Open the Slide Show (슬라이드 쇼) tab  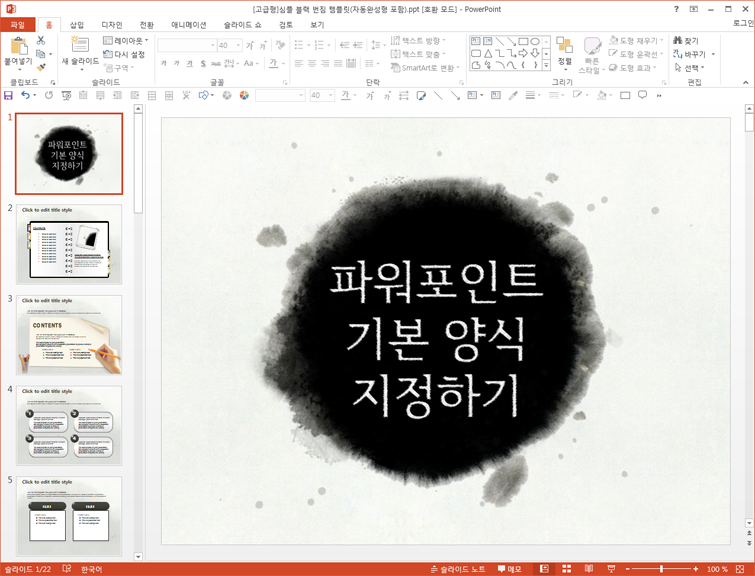click(x=243, y=25)
